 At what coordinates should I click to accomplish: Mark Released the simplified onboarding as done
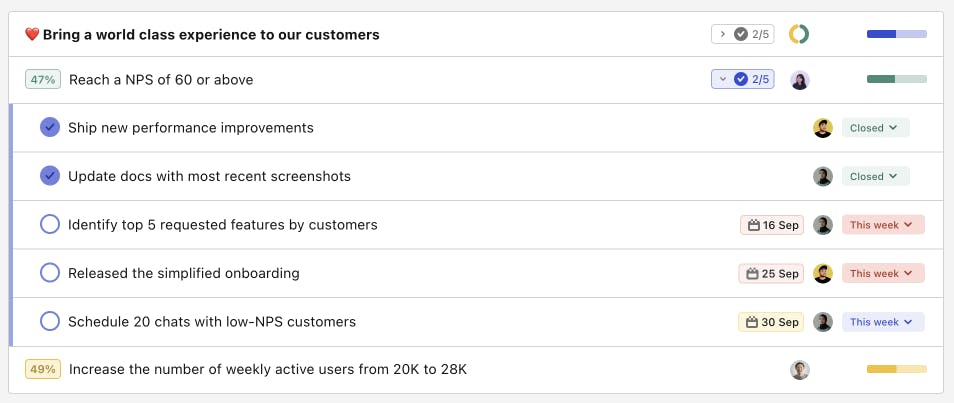tap(50, 273)
